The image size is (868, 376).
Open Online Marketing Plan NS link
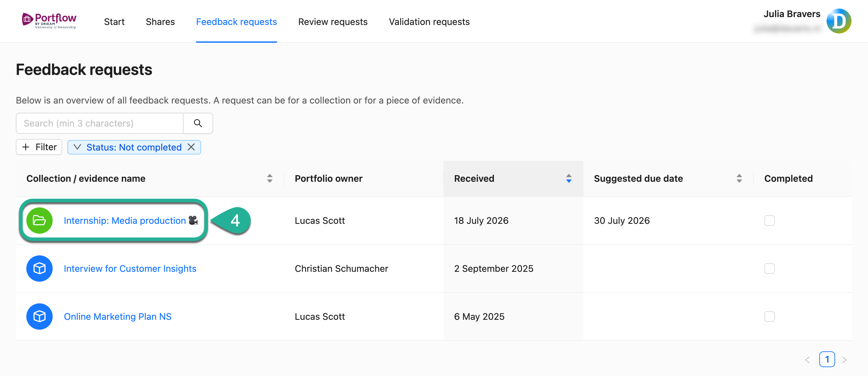pos(117,317)
